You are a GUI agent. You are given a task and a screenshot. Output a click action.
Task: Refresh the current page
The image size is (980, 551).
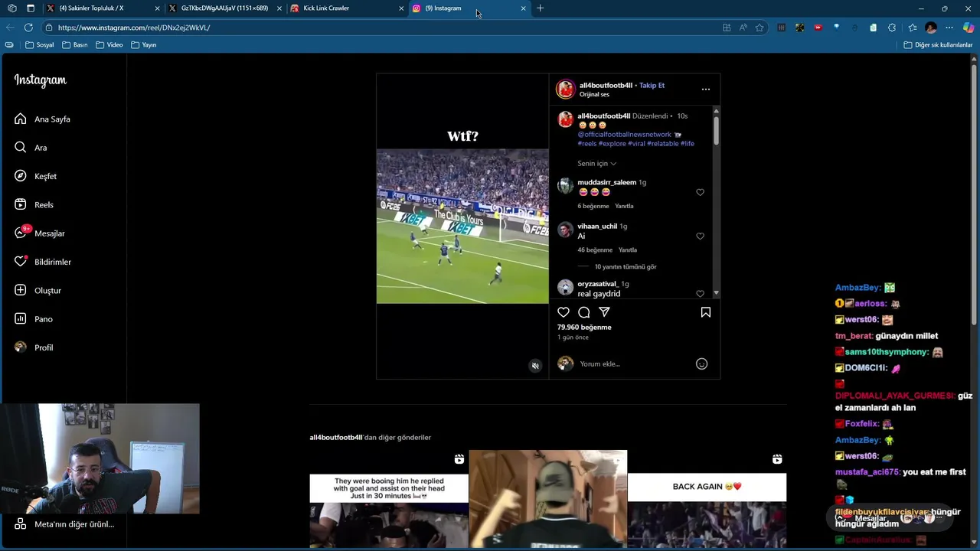[x=28, y=28]
